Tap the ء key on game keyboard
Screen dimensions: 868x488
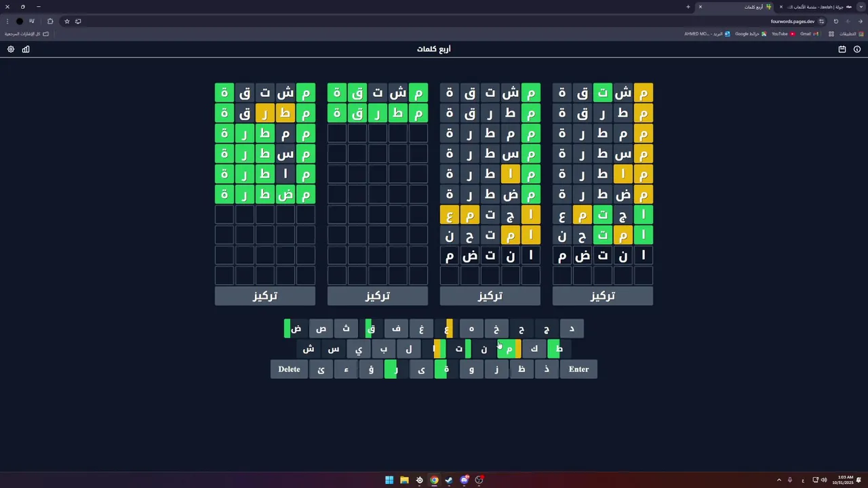[x=346, y=369]
